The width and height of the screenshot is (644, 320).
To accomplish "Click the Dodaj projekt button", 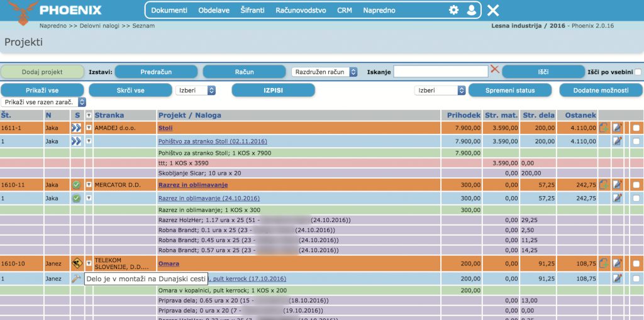I will (x=42, y=72).
